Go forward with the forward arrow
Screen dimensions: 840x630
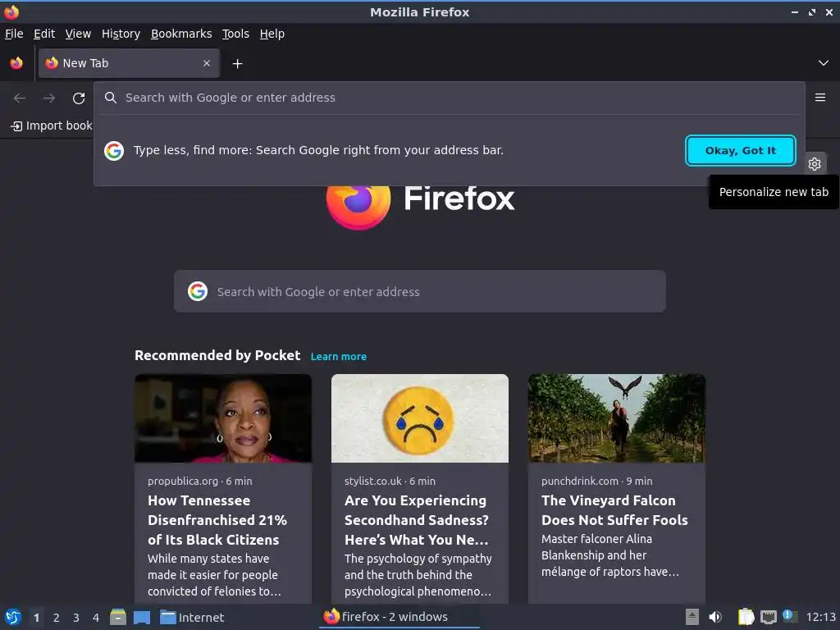tap(49, 98)
